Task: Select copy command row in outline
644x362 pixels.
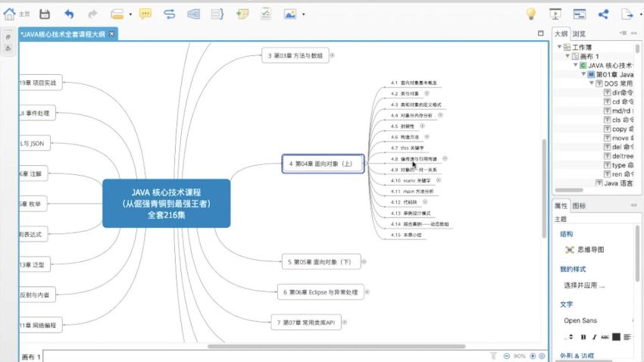Action: pyautogui.click(x=618, y=129)
